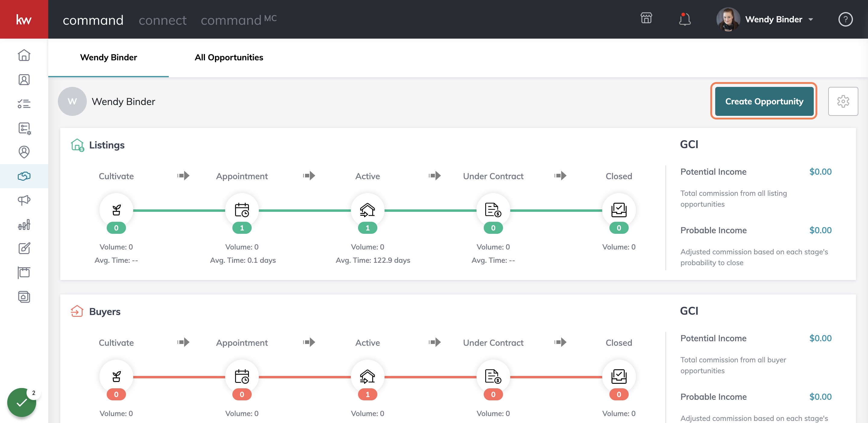Switch to the connect app tab
Image resolution: width=868 pixels, height=423 pixels.
click(x=162, y=20)
